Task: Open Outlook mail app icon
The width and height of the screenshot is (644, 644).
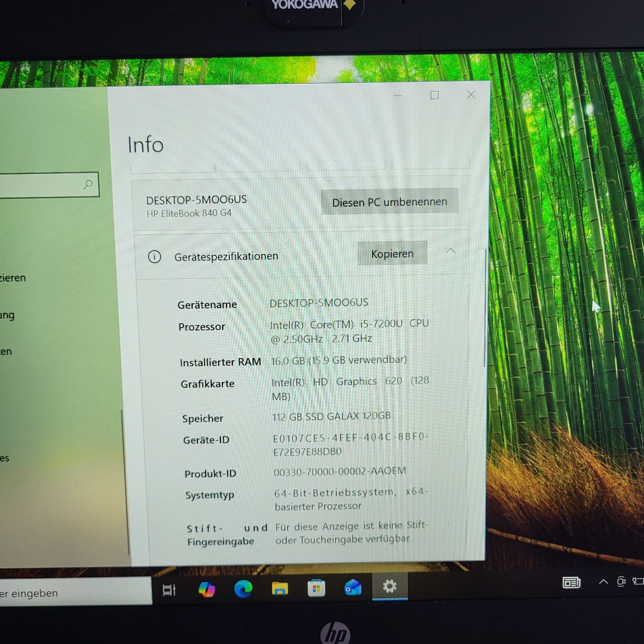Action: [353, 588]
